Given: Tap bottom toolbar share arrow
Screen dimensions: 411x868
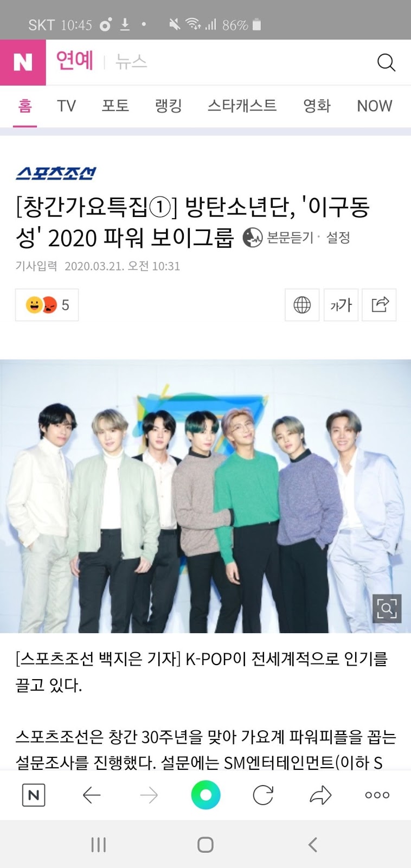Looking at the screenshot, I should (320, 795).
